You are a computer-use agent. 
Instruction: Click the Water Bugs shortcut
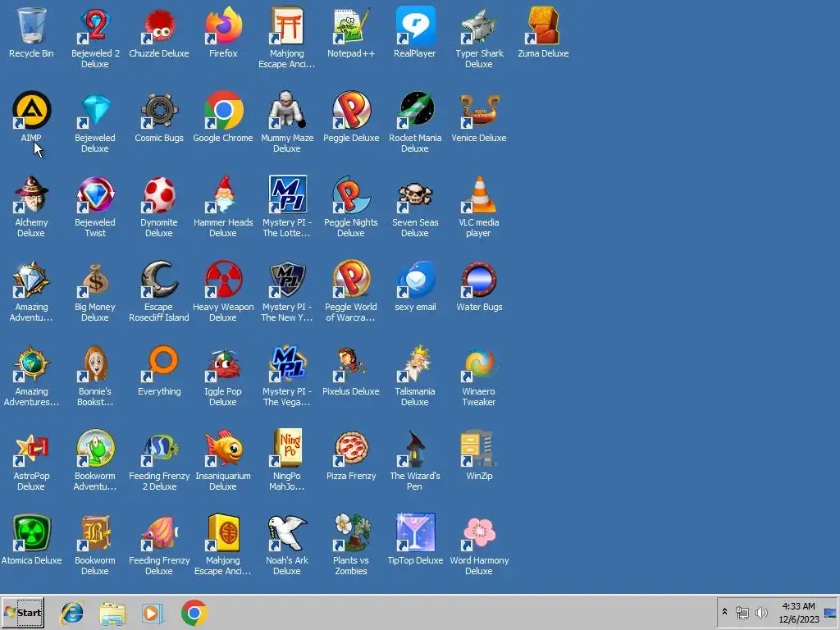coord(479,279)
